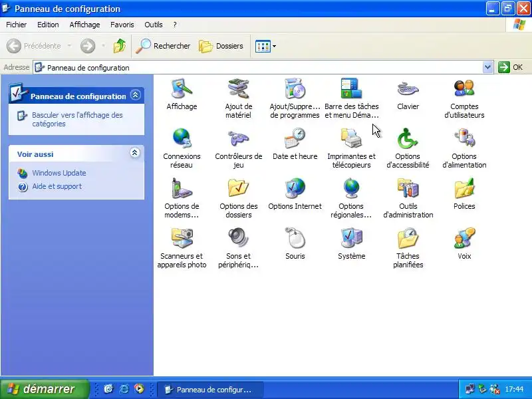532x399 pixels.
Task: Click the safely remove hardware tray icon
Action: coord(482,389)
